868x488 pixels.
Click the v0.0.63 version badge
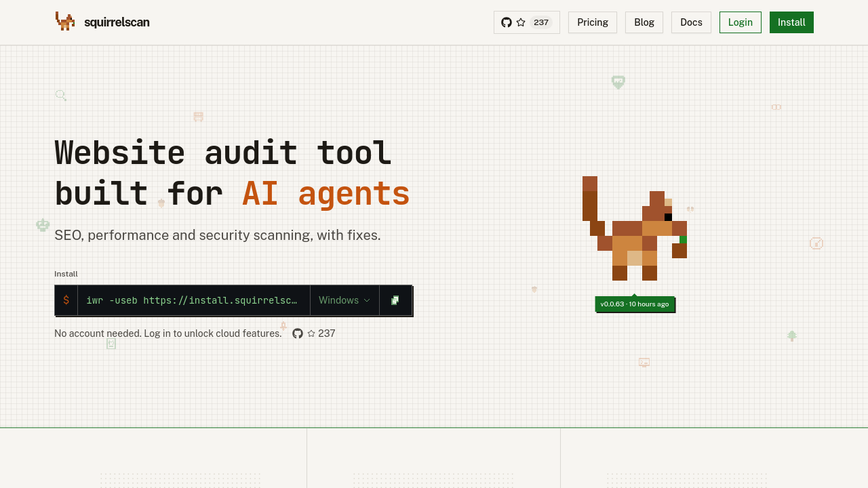tap(635, 304)
